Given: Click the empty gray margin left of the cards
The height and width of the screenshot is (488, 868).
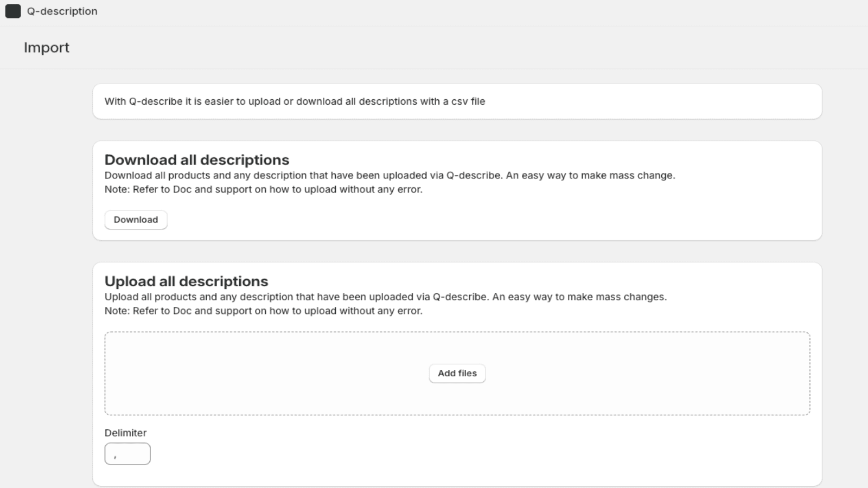Looking at the screenshot, I should tap(46, 271).
